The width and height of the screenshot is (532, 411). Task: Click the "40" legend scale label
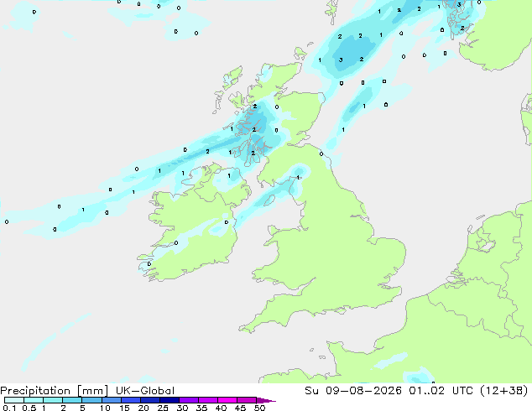[221, 408]
